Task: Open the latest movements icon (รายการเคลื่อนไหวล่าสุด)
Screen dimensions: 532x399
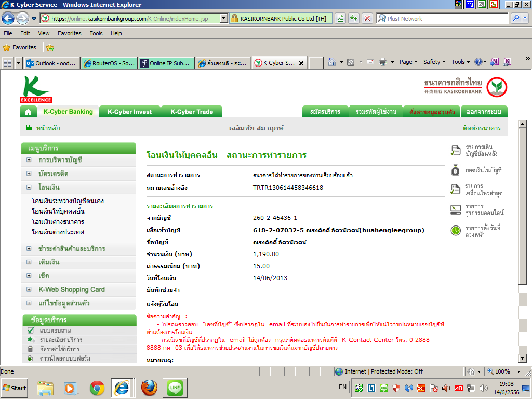Action: (x=455, y=190)
